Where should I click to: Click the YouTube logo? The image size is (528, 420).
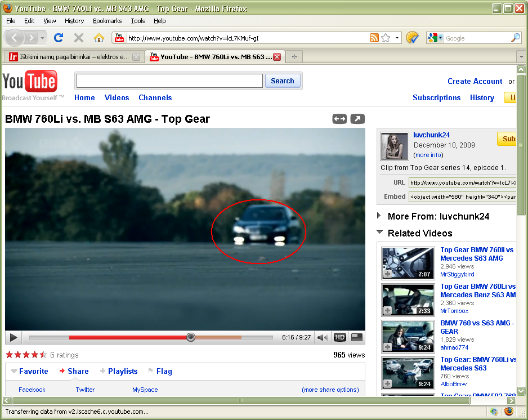pyautogui.click(x=30, y=81)
